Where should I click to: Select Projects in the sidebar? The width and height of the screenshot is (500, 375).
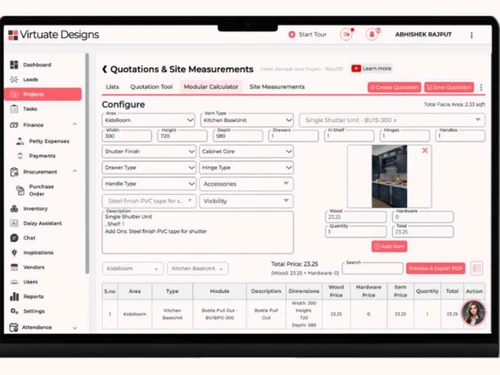click(43, 94)
